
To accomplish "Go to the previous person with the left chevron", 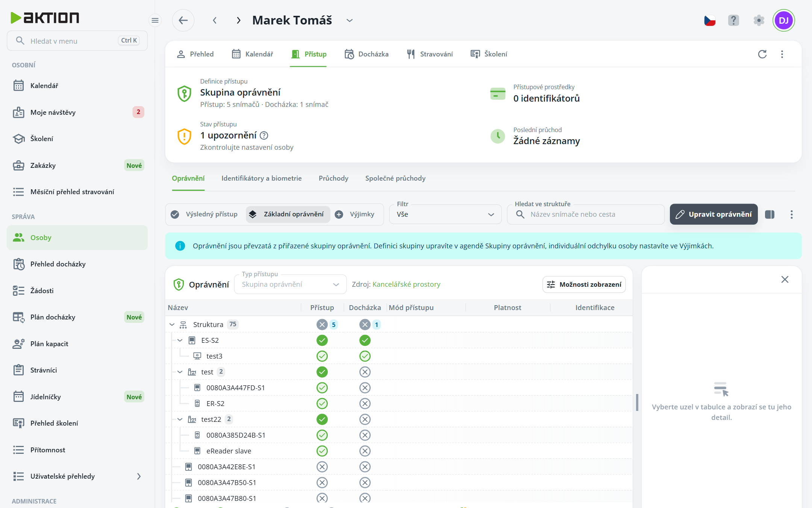I will [215, 20].
